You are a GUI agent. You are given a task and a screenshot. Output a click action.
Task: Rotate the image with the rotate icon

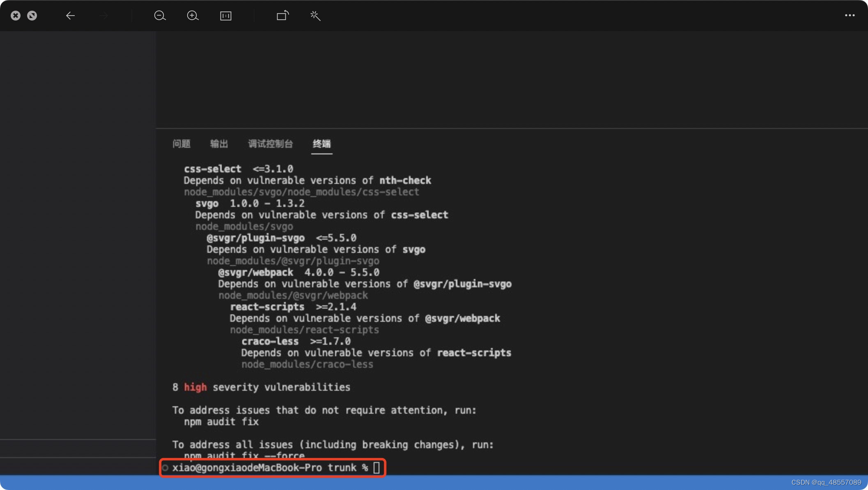click(282, 16)
